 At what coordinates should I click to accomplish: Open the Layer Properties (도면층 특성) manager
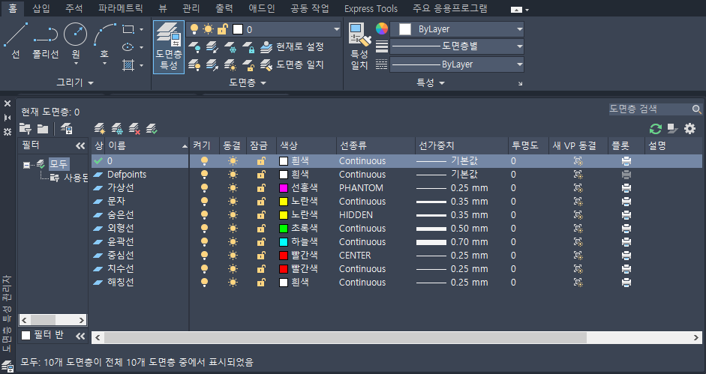(x=169, y=47)
